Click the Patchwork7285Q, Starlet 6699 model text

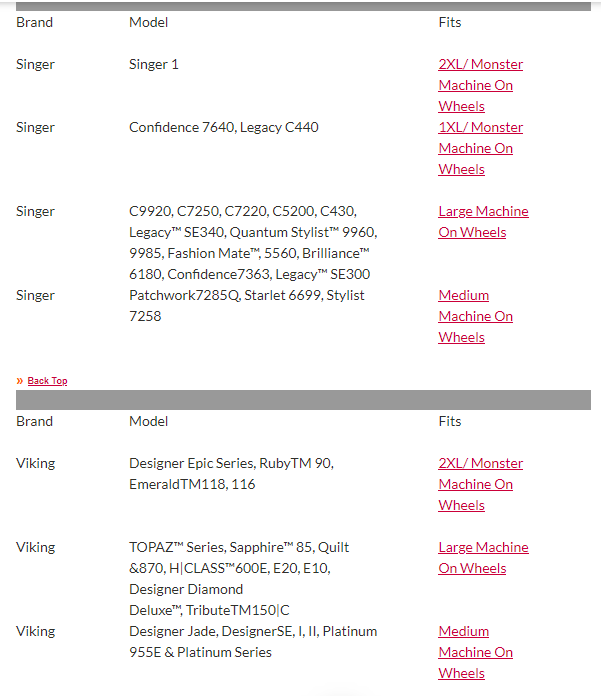click(x=247, y=305)
